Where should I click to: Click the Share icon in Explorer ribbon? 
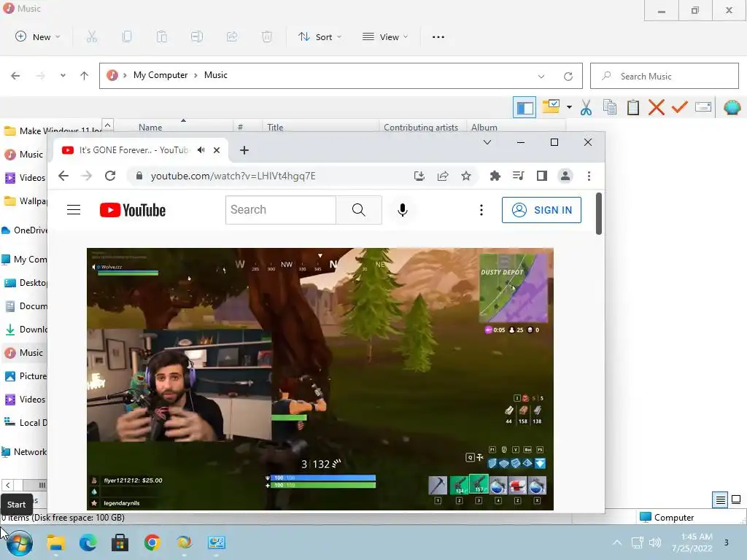tap(232, 36)
